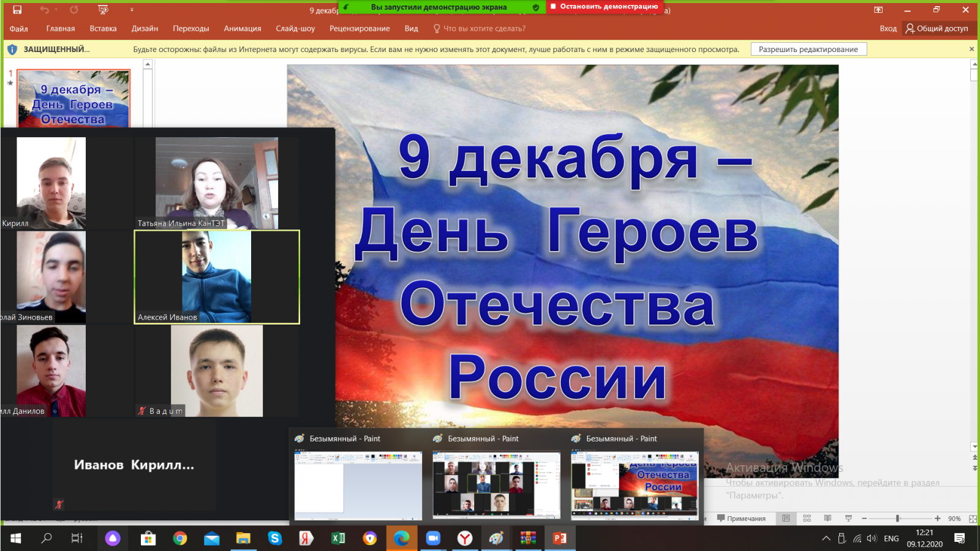Open File Explorer from taskbar
The image size is (980, 551).
[x=243, y=538]
